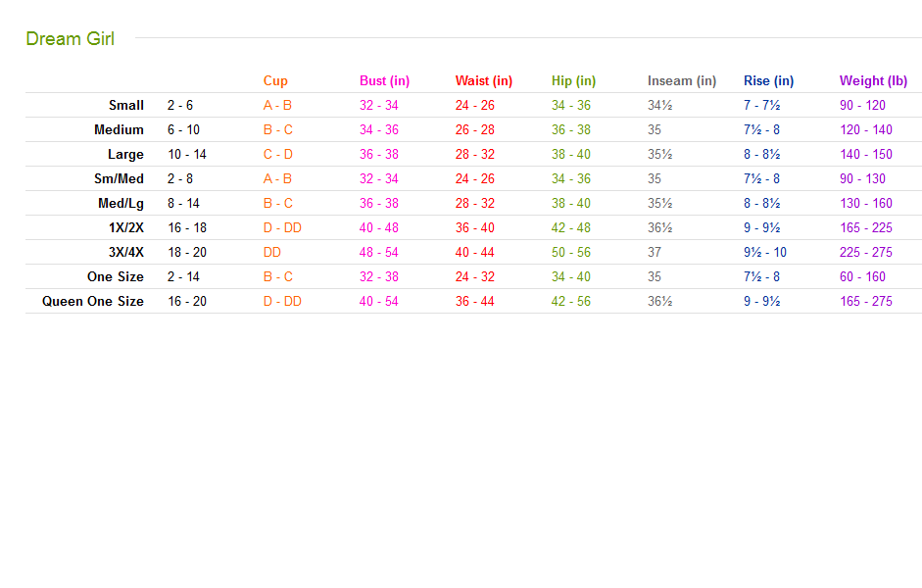Image resolution: width=922 pixels, height=588 pixels.
Task: Click size range 6 - 10 in Medium row
Action: [183, 130]
